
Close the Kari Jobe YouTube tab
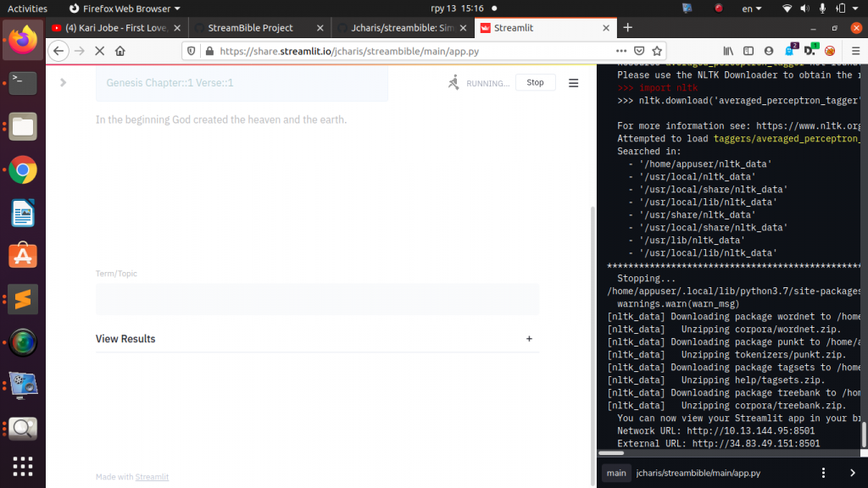[177, 28]
